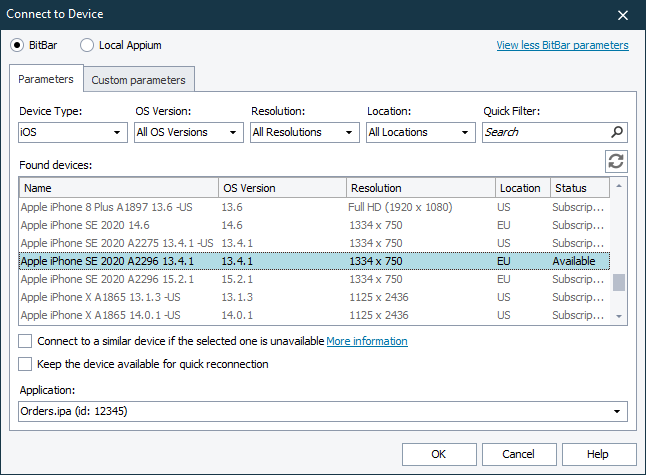Open the Application dropdown list
Screen dimensions: 646x475
click(x=323, y=411)
